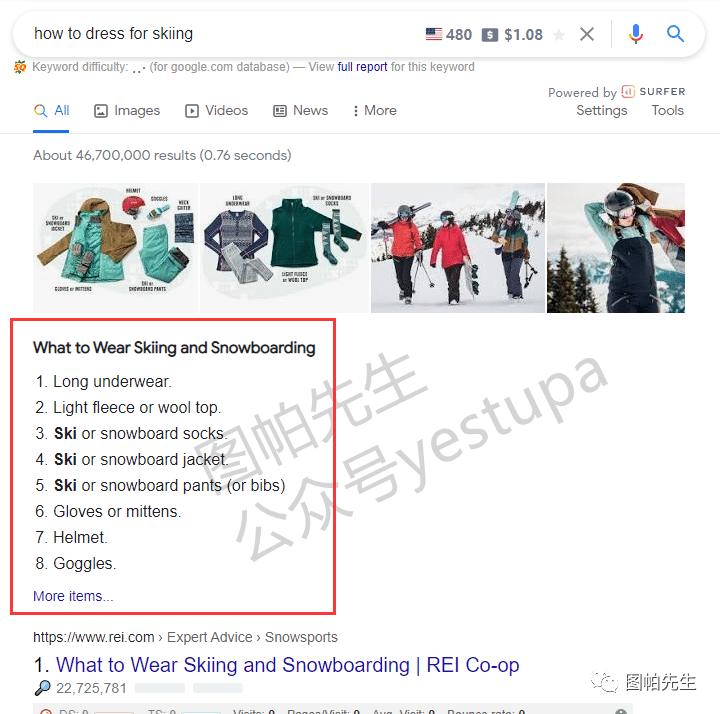
Task: Click the microphone voice search icon
Action: [636, 34]
